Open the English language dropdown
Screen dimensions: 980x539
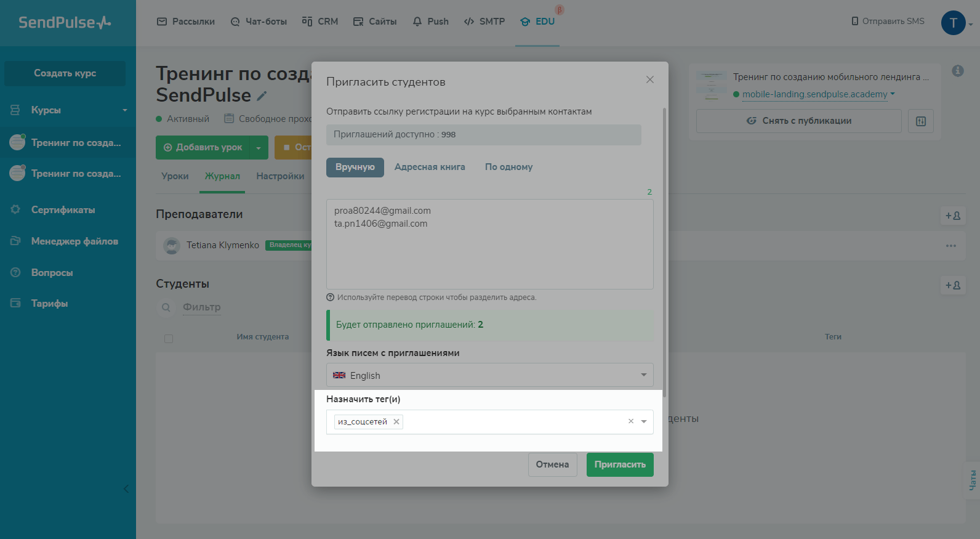[x=489, y=375]
